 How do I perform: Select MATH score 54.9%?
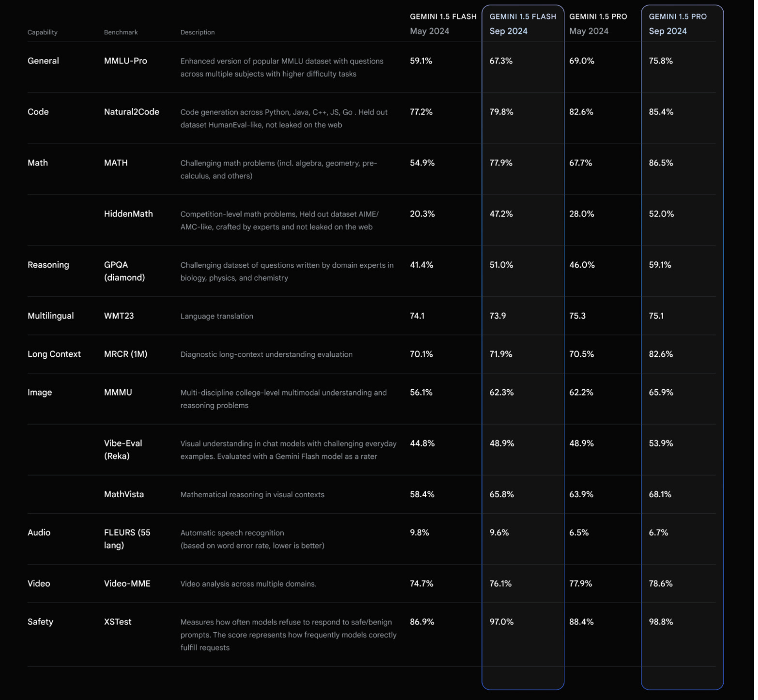coord(422,163)
